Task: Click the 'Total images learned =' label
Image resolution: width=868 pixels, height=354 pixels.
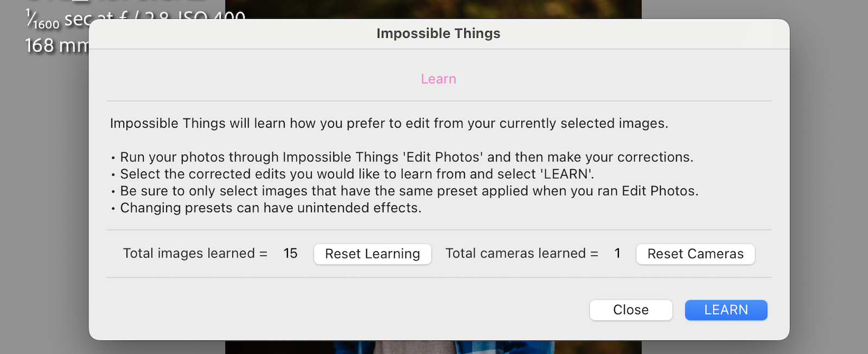Action: [x=195, y=254]
